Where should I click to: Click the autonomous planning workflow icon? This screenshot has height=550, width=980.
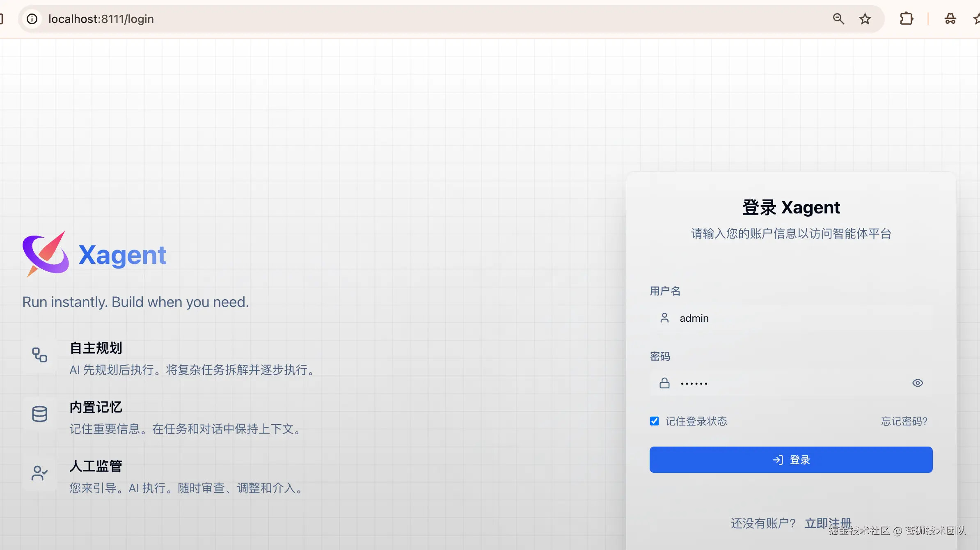tap(39, 355)
